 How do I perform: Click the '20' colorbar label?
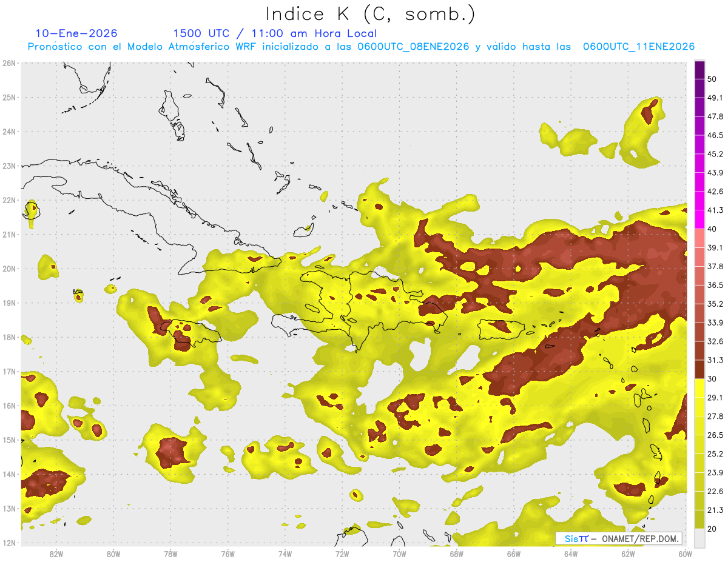[712, 529]
